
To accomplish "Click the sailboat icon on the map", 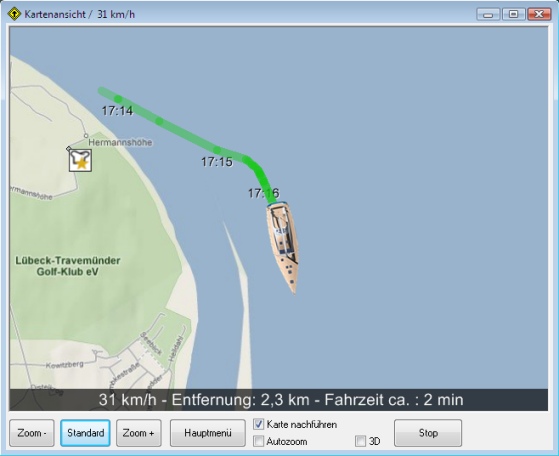I will point(282,248).
